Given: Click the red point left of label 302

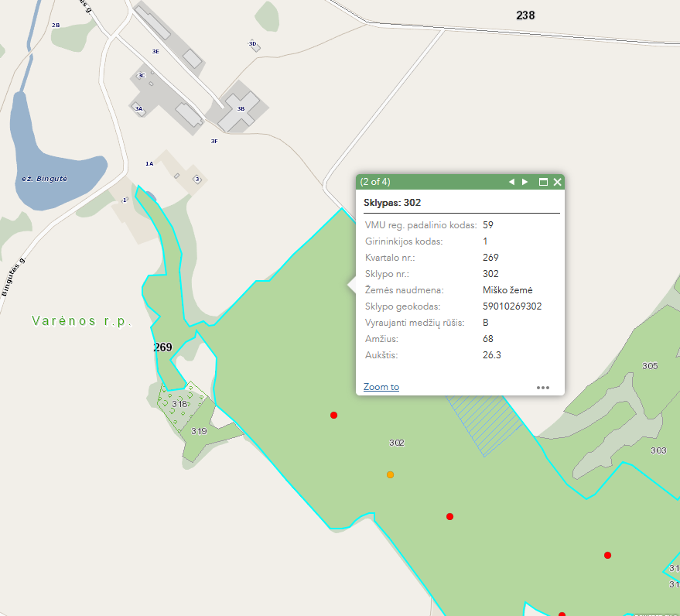Looking at the screenshot, I should [x=333, y=416].
